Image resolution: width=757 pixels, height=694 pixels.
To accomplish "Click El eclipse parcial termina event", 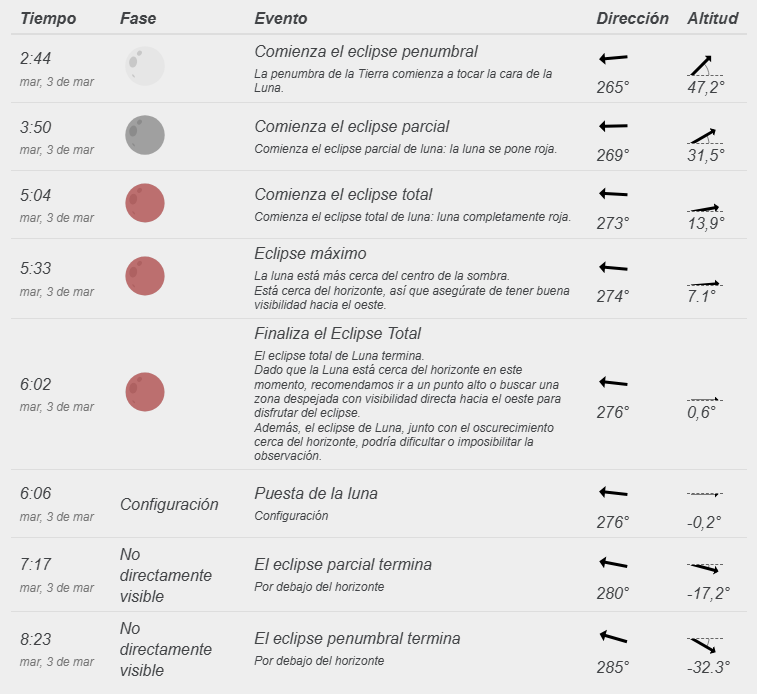I will (343, 564).
